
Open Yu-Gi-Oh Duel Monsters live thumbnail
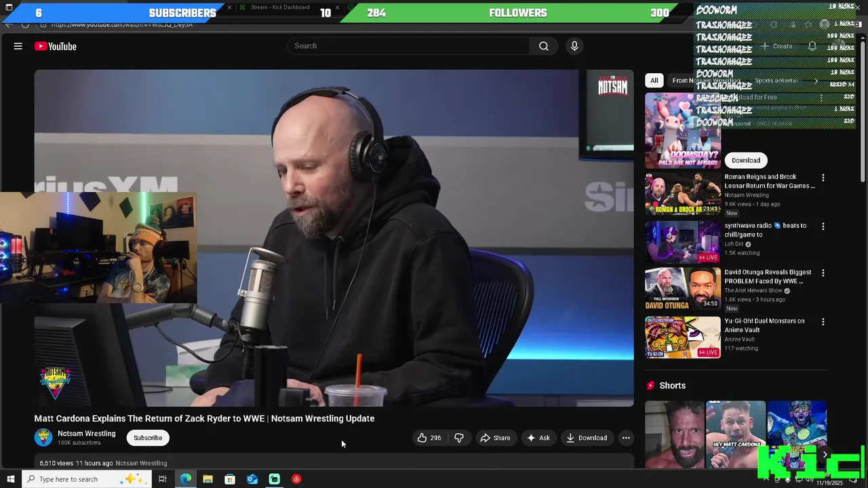[683, 338]
